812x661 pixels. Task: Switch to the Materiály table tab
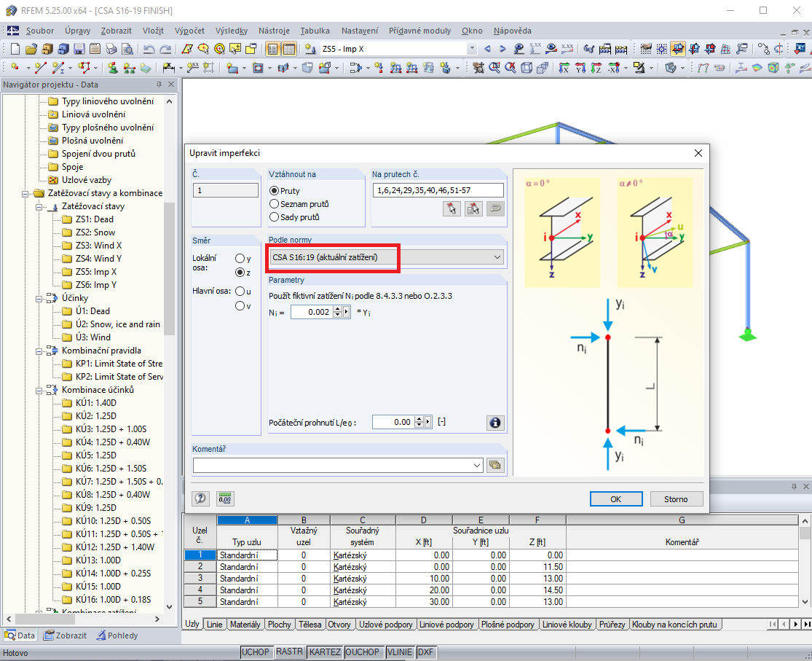coord(245,624)
